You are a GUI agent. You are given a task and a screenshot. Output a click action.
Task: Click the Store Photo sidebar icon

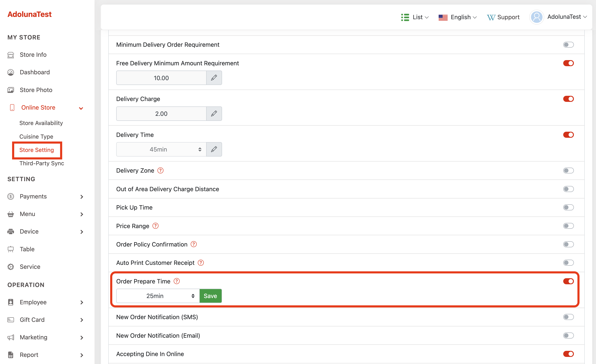11,90
